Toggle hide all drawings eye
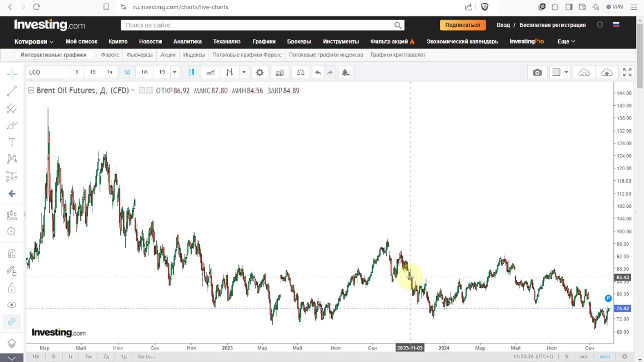 click(x=12, y=305)
